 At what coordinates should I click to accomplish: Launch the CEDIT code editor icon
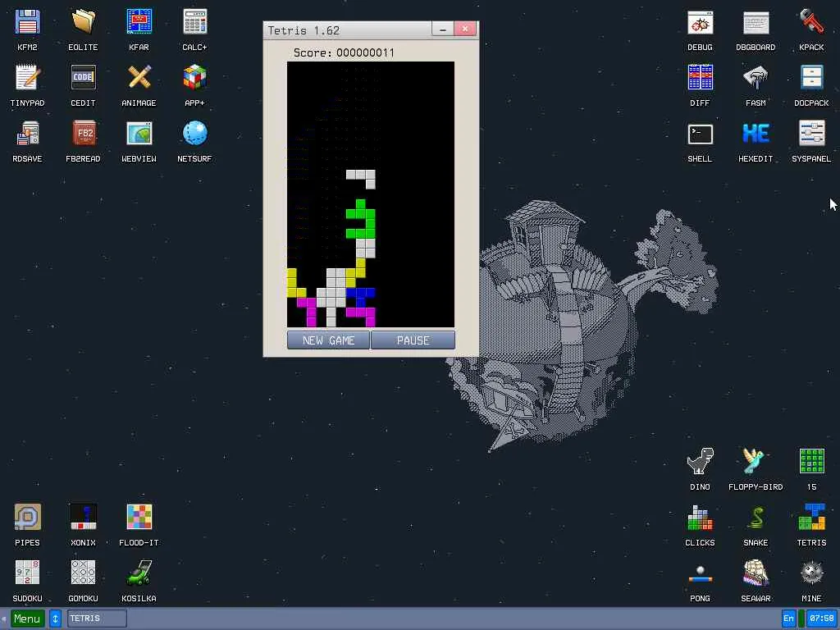pyautogui.click(x=83, y=78)
